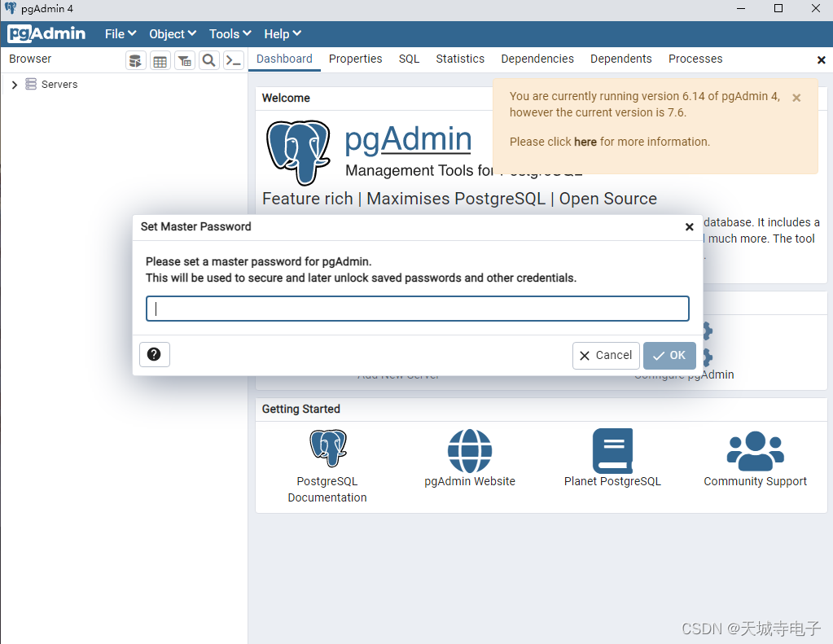Click the View Data table icon
The image size is (833, 644).
click(x=160, y=60)
